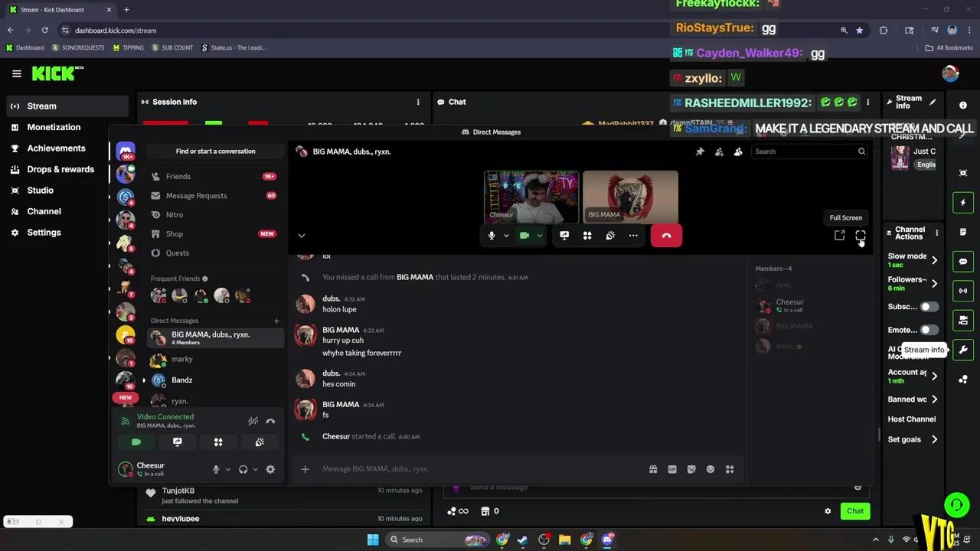Open soundboard button in voice panel
Image resolution: width=980 pixels, height=551 pixels.
[x=260, y=442]
